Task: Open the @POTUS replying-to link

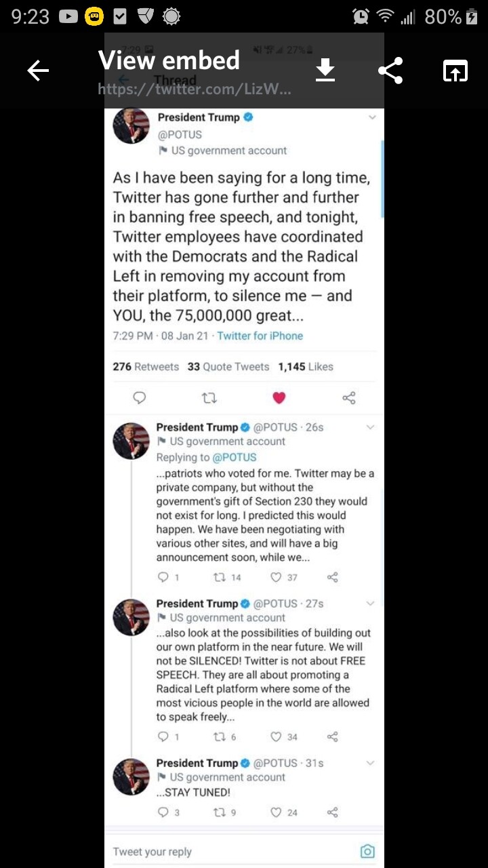Action: click(235, 457)
